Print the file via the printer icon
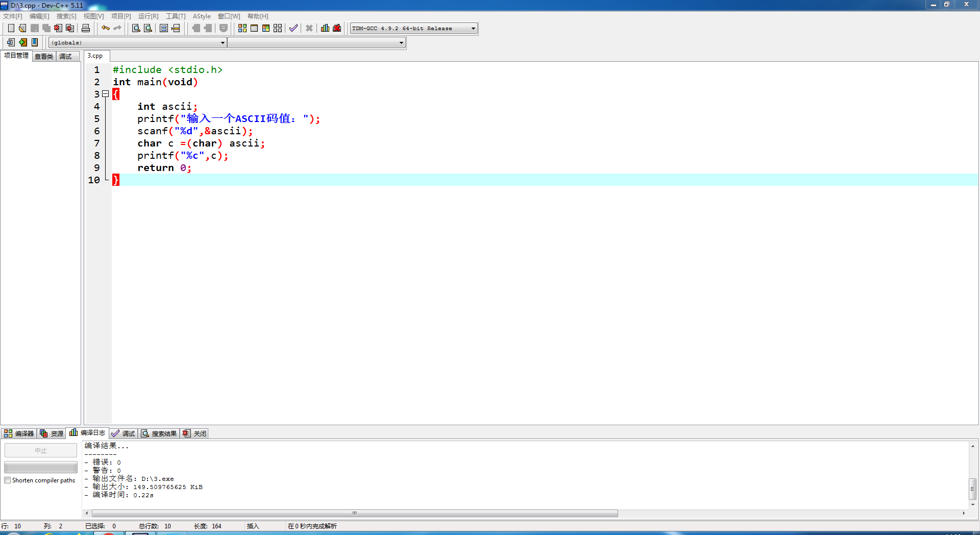The width and height of the screenshot is (980, 535). pos(86,28)
